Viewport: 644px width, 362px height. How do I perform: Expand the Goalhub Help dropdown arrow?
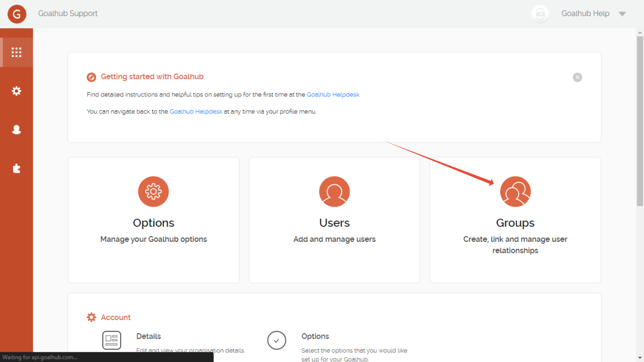point(622,14)
